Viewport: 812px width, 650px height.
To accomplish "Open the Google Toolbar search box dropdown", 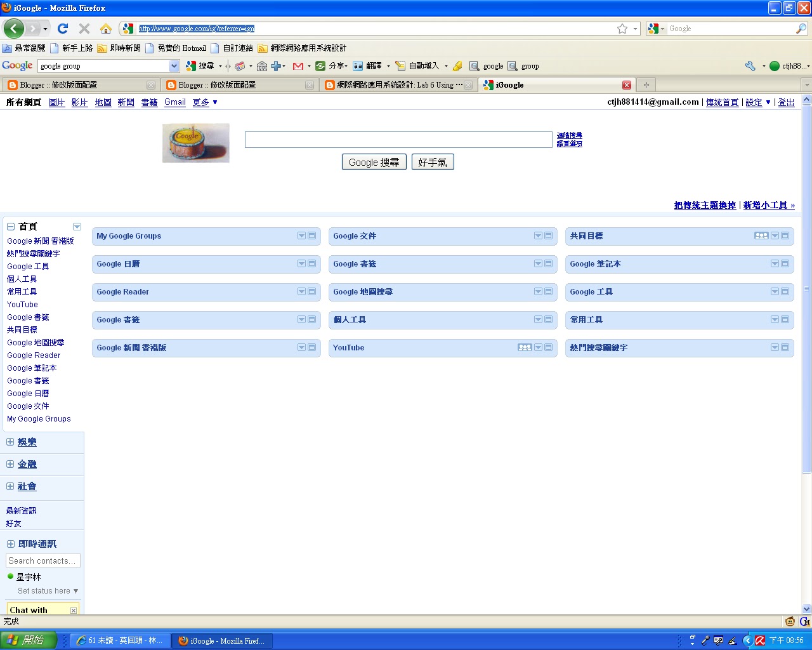I will (x=174, y=66).
